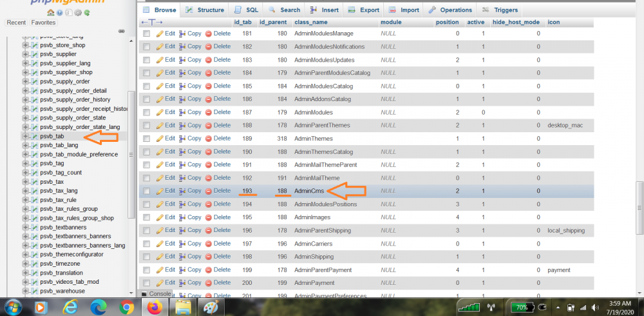The height and width of the screenshot is (316, 644).
Task: Expand psvb_tax_rule tree node
Action: pos(26,200)
